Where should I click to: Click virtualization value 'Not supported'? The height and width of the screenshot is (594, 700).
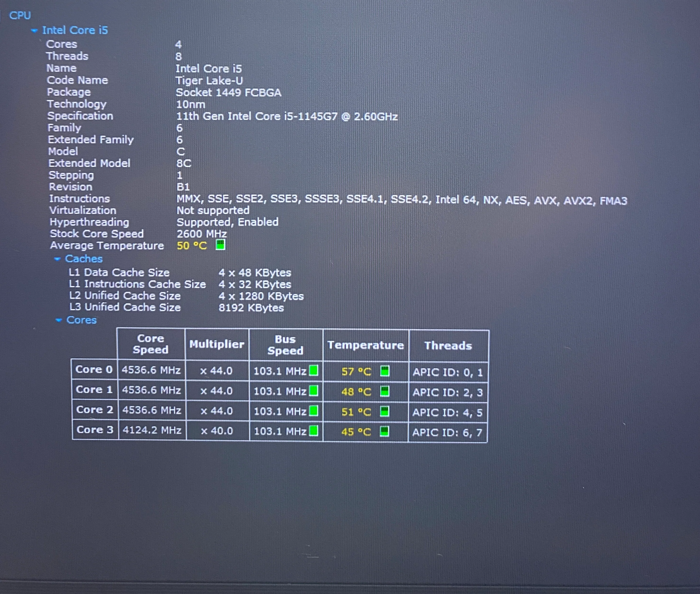[213, 210]
